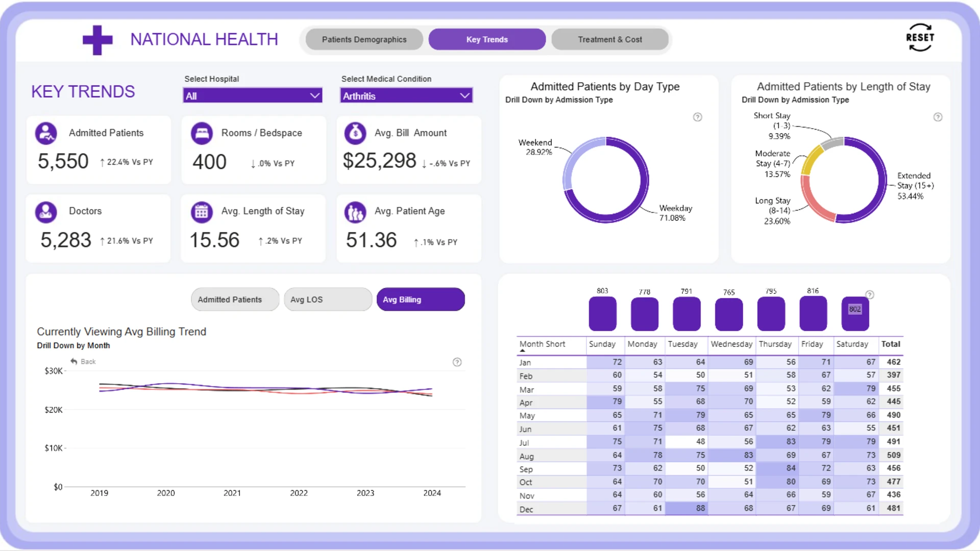Click the Saturday bar showing 802
Screen dimensions: 980x551
855,314
